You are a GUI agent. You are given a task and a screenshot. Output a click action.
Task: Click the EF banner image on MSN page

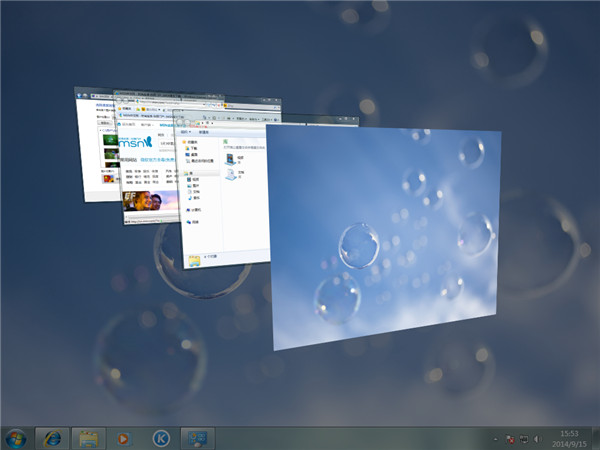pos(140,200)
